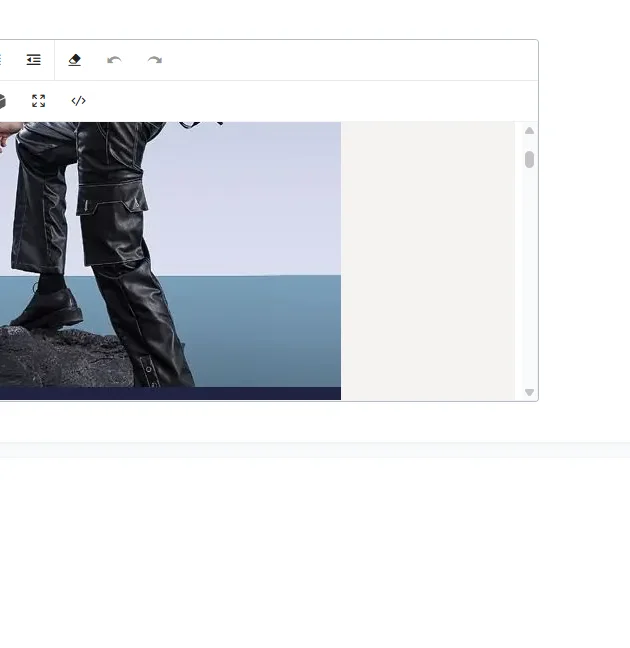Screen dimensions: 630x648
Task: Click the clear formatting eraser icon
Action: (x=74, y=60)
